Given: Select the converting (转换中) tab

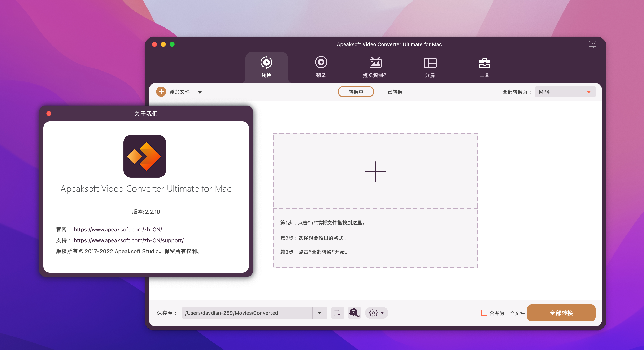Looking at the screenshot, I should 356,92.
